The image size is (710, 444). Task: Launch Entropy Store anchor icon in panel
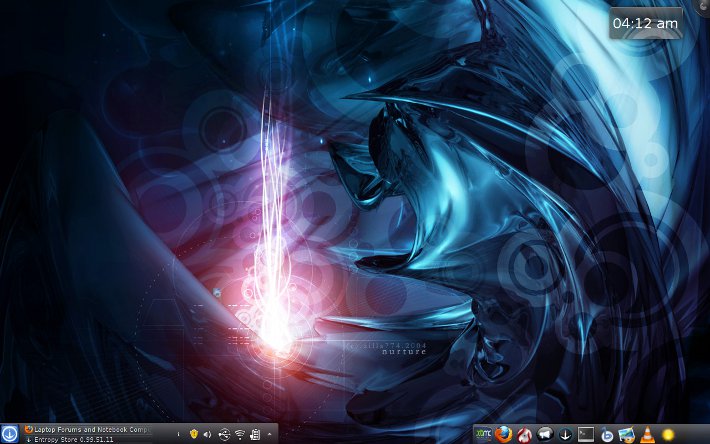pyautogui.click(x=565, y=435)
